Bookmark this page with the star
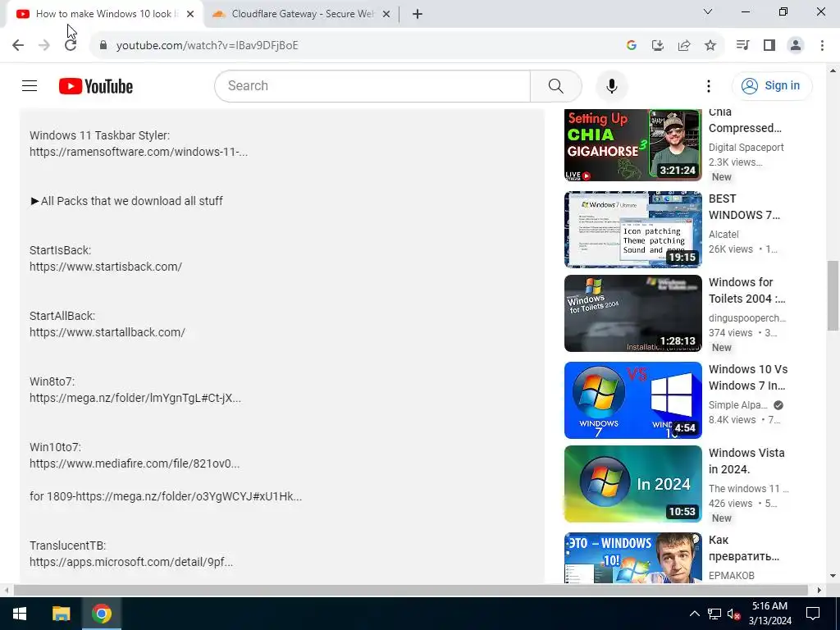The width and height of the screenshot is (840, 630). click(710, 46)
